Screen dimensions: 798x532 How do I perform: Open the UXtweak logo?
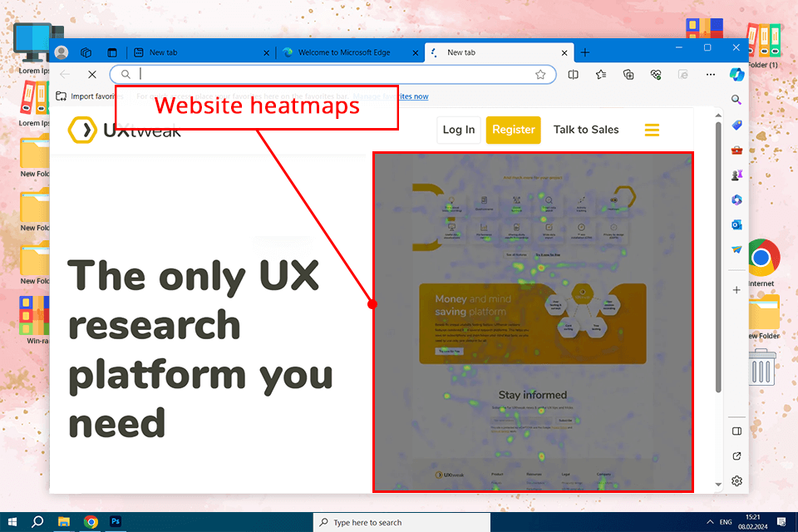[x=125, y=130]
